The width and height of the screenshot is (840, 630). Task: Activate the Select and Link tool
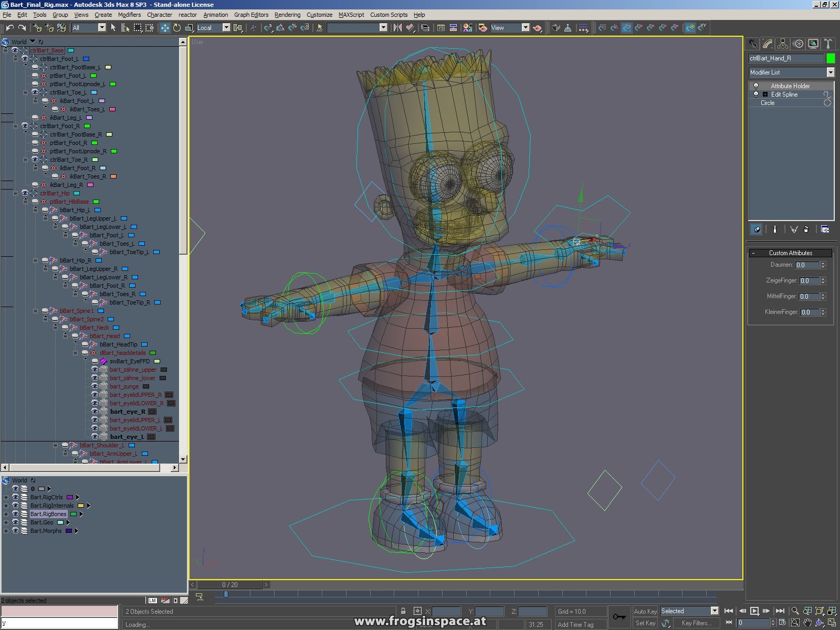pos(37,28)
